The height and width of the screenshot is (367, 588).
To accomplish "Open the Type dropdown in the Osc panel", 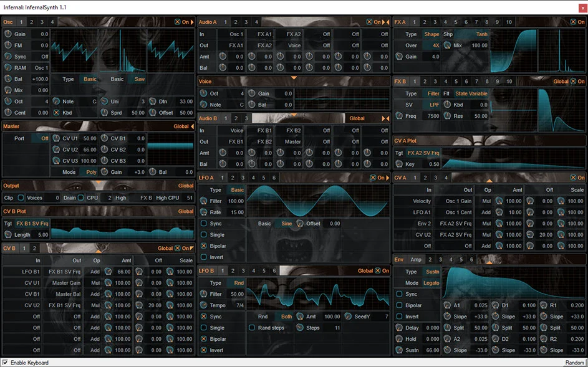I will coord(89,80).
